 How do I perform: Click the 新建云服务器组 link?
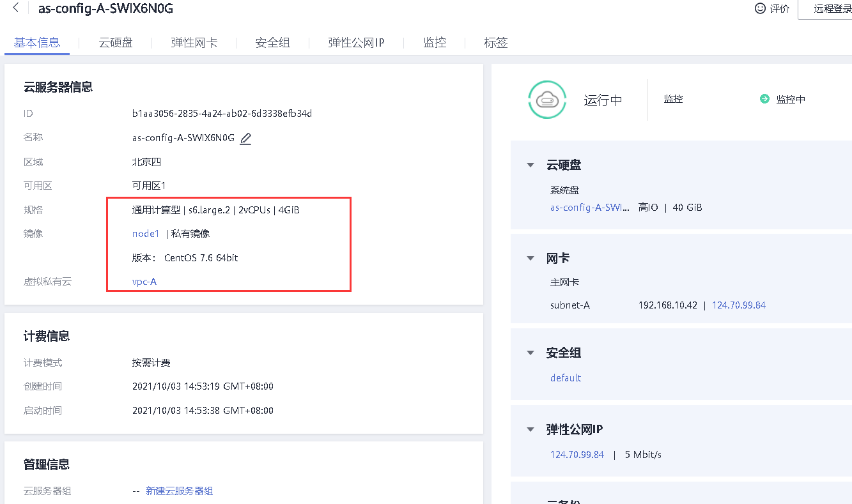coord(180,491)
